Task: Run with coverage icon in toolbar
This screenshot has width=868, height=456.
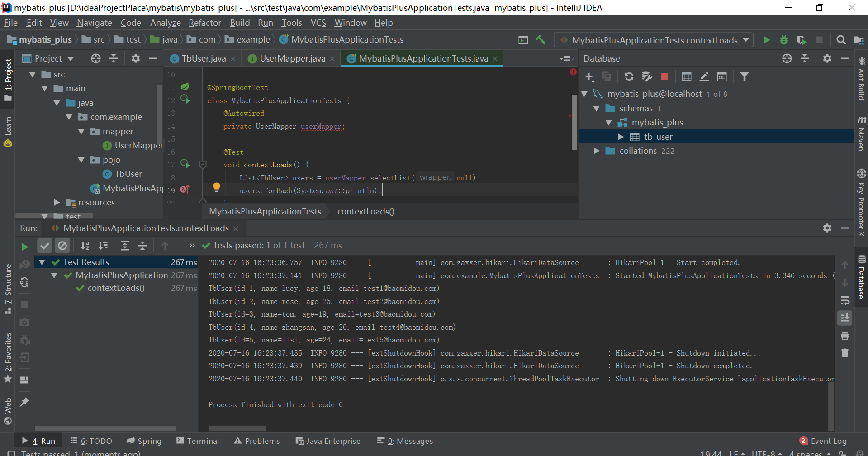Action: tap(802, 40)
